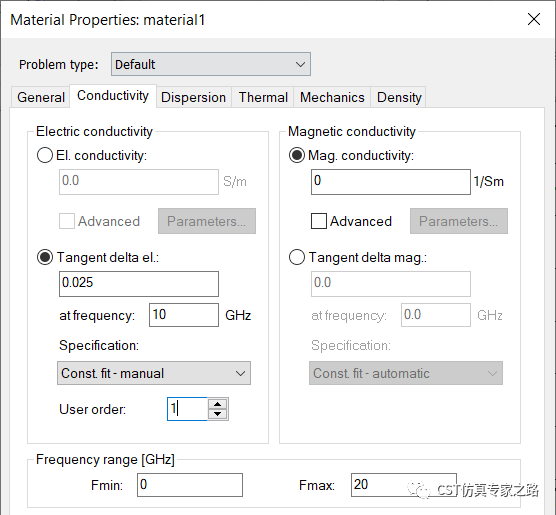Close the Material Properties dialog
The image size is (556, 515).
coord(533,19)
